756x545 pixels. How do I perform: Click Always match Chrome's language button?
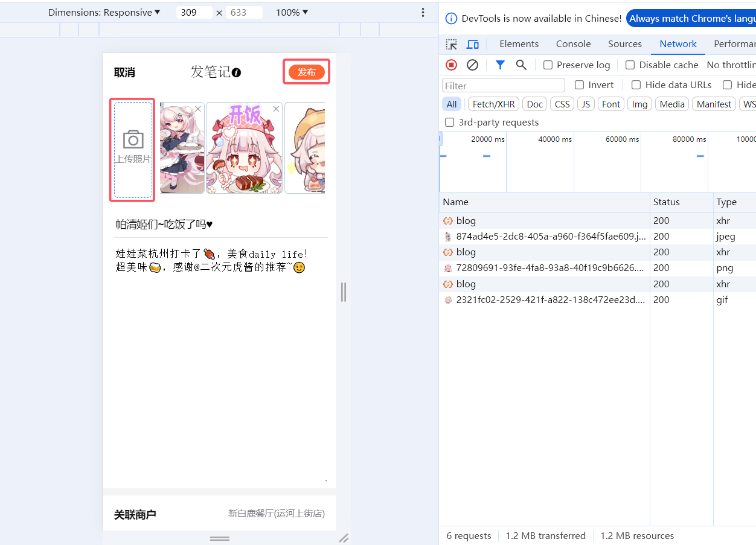point(691,18)
